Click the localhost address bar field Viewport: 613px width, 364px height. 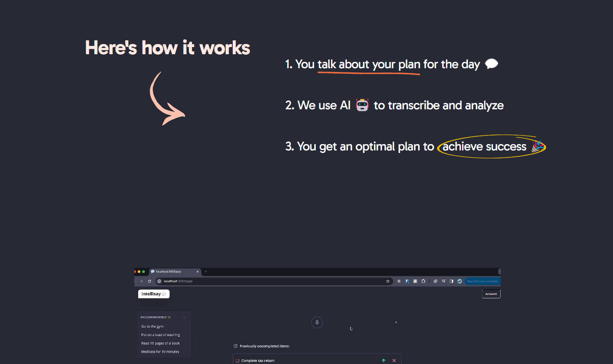click(271, 281)
